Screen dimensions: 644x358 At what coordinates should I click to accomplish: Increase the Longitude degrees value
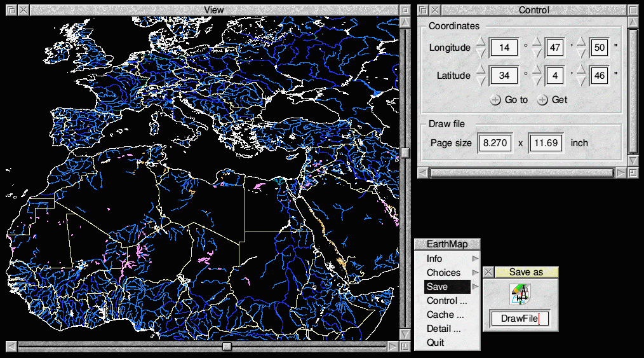(x=481, y=42)
